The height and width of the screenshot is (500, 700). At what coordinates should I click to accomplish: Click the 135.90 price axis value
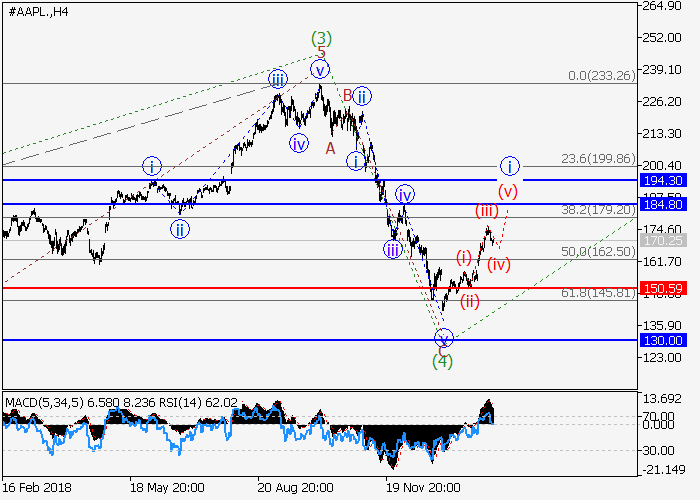(662, 325)
